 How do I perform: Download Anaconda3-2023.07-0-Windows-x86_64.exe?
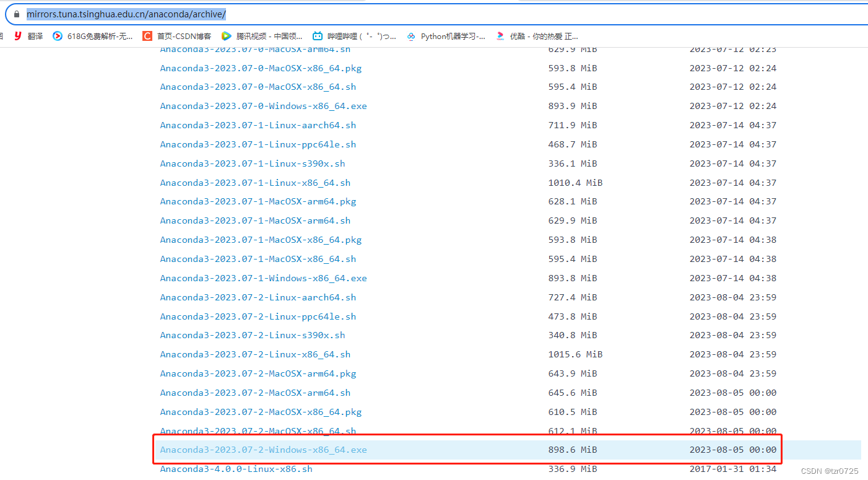(263, 106)
